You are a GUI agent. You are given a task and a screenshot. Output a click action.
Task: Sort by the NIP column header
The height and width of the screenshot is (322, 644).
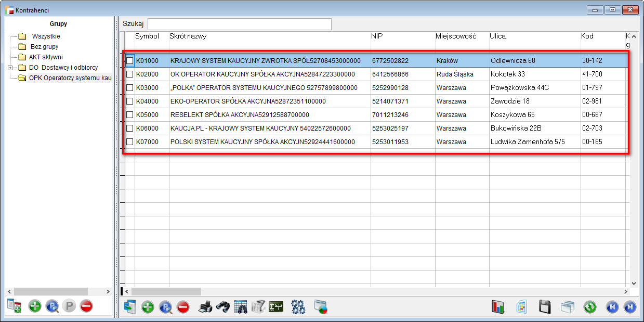click(x=377, y=36)
